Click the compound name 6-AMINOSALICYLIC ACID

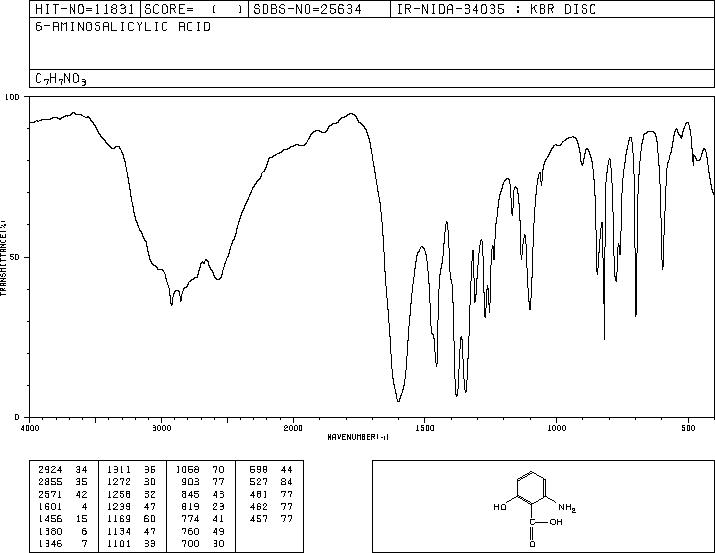click(x=123, y=27)
